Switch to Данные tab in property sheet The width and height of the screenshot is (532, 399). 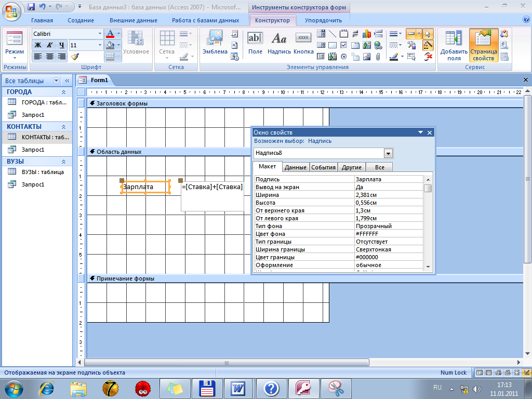(x=296, y=167)
